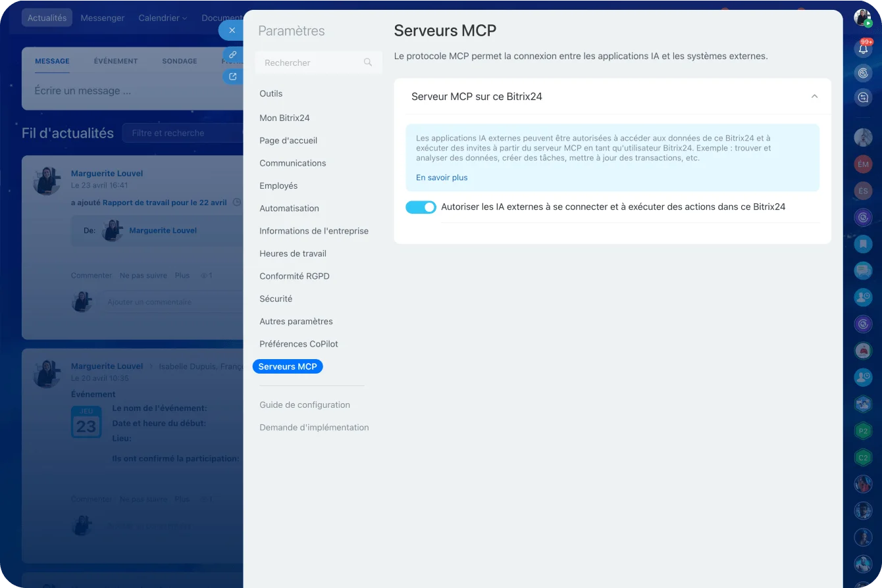Viewport: 882px width, 588px height.
Task: Open the Outils settings section
Action: pyautogui.click(x=271, y=93)
